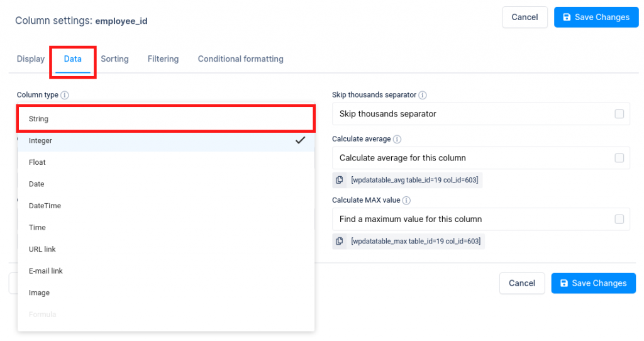The image size is (644, 341).
Task: Copy the wpdatatable_avg shortcode icon
Action: coord(339,180)
